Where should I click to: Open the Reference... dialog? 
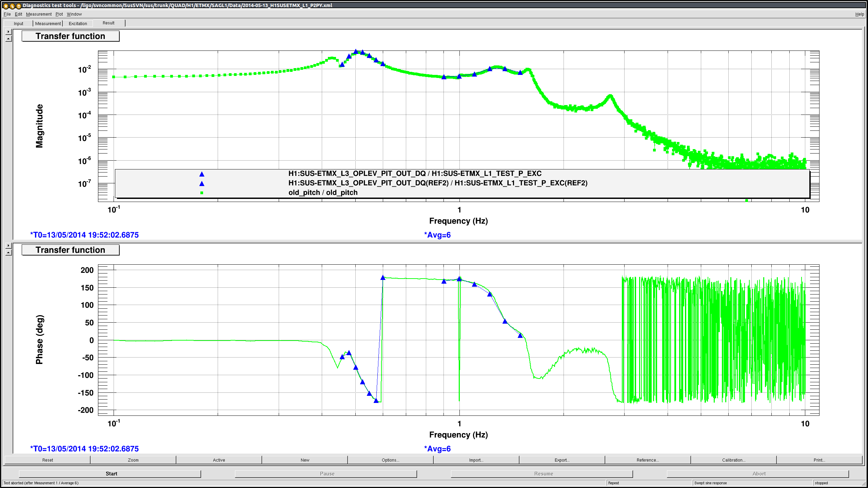pos(648,460)
